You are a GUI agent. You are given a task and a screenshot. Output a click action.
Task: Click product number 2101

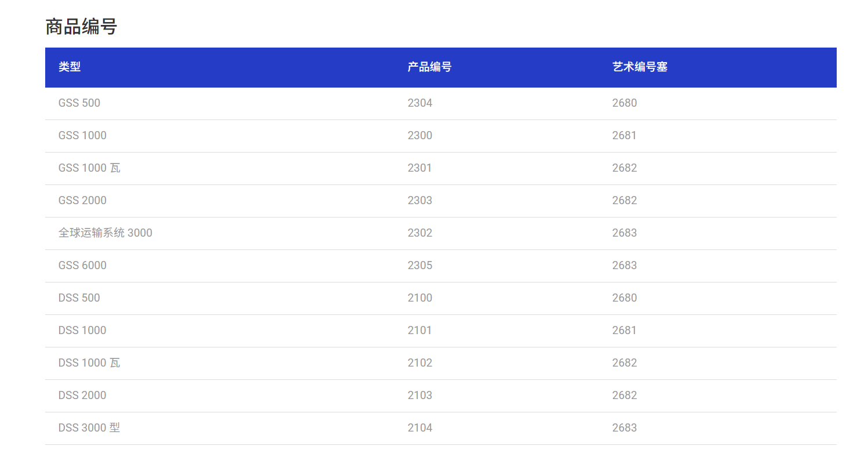click(x=420, y=331)
